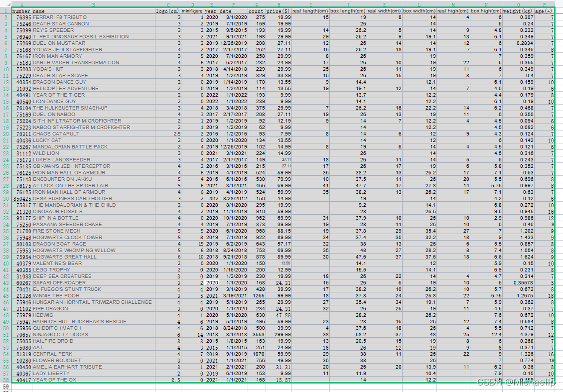Select row 2 via its row number
This screenshot has width=563, height=392.
tap(6, 17)
